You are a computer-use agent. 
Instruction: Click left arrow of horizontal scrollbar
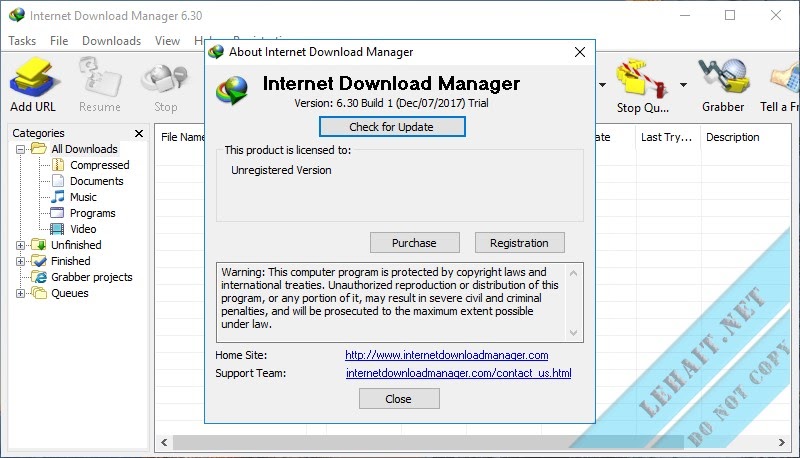164,442
